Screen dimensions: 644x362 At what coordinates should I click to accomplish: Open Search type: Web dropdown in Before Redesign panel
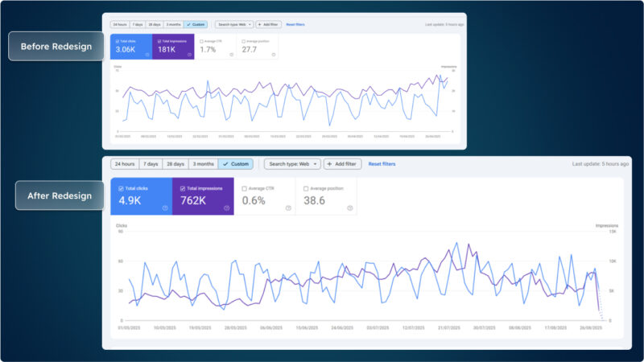(233, 25)
